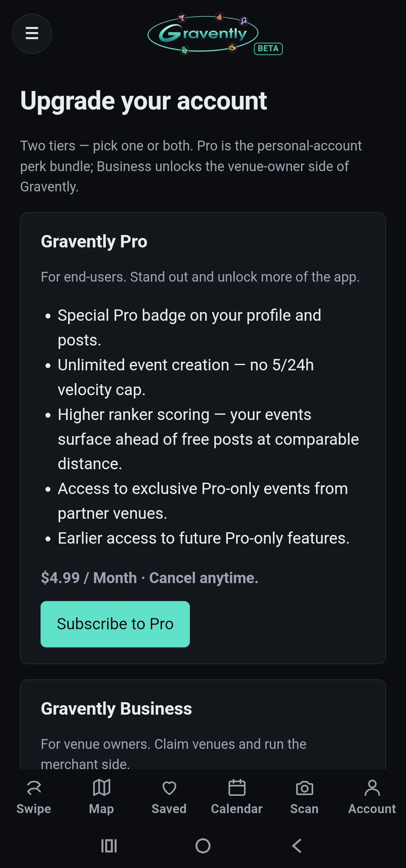Viewport: 406px width, 868px height.
Task: Launch Scan from the bottom bar
Action: (x=304, y=797)
